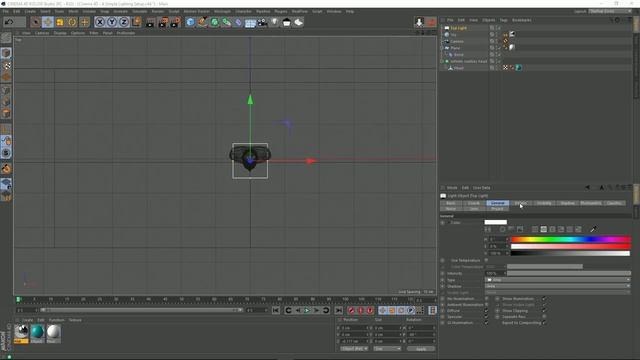The image size is (640, 360).
Task: Open the viewport Cameras menu
Action: pos(42,33)
